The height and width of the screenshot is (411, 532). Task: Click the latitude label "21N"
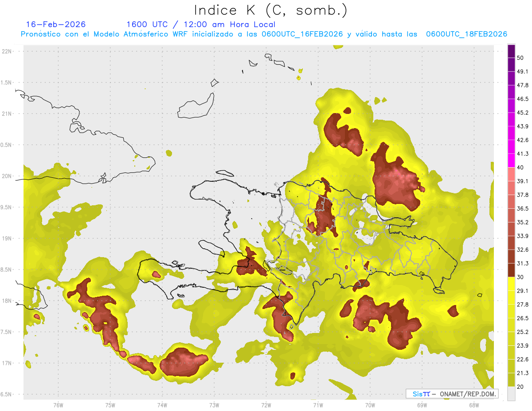tap(8, 114)
